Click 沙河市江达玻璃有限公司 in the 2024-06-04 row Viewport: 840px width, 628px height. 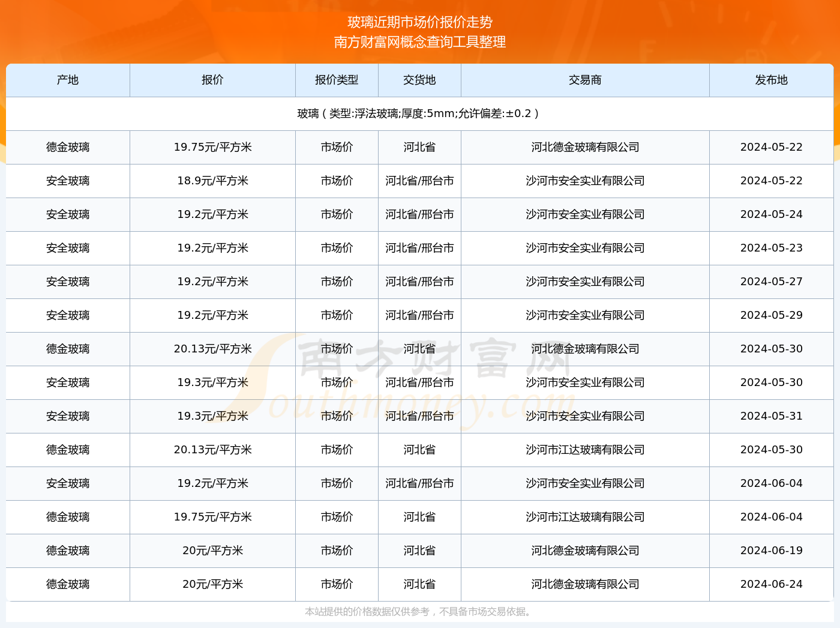585,517
